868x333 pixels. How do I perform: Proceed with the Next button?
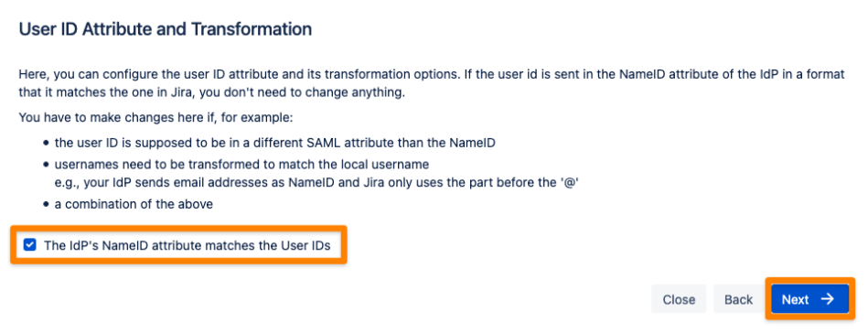click(809, 299)
